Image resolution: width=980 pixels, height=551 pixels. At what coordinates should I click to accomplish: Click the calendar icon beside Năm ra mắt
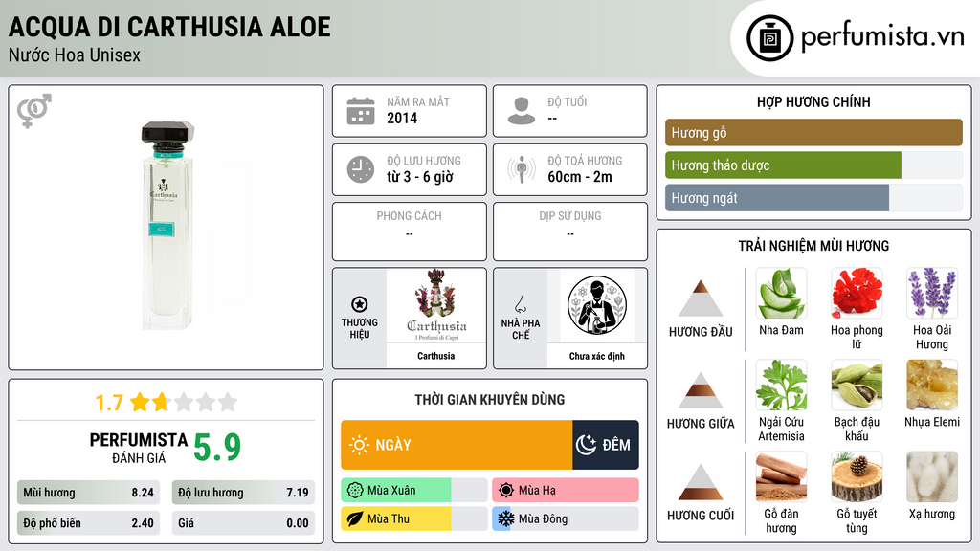[x=361, y=111]
